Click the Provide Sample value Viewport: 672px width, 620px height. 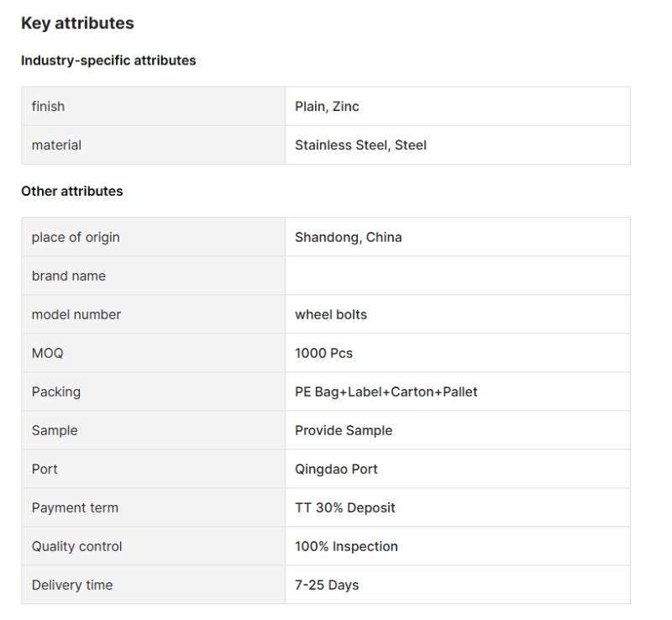(x=344, y=431)
